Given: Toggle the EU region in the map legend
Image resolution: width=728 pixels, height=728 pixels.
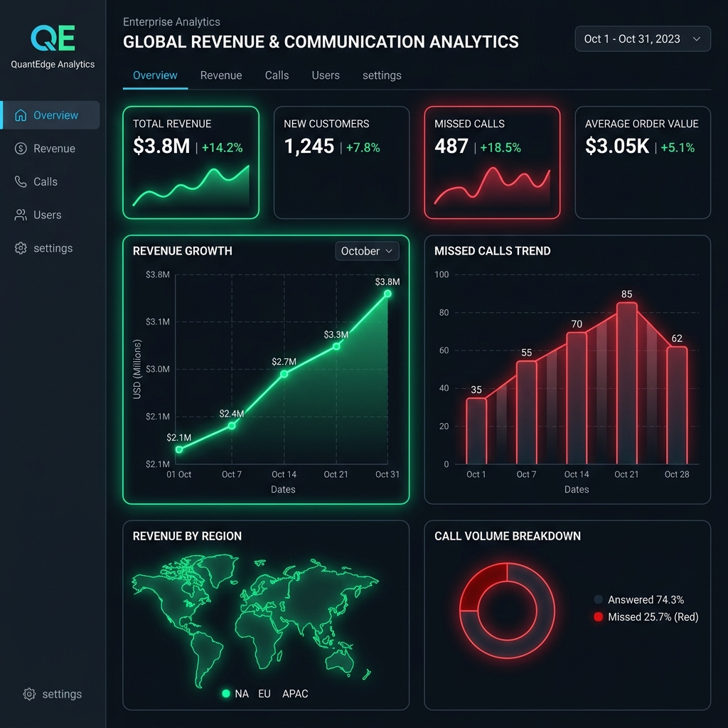Looking at the screenshot, I should point(264,693).
